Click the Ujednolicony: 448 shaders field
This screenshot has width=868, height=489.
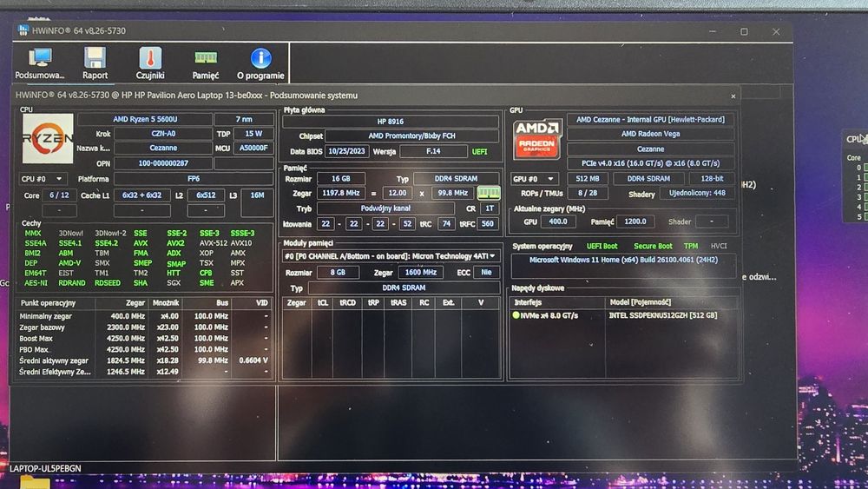(x=697, y=194)
